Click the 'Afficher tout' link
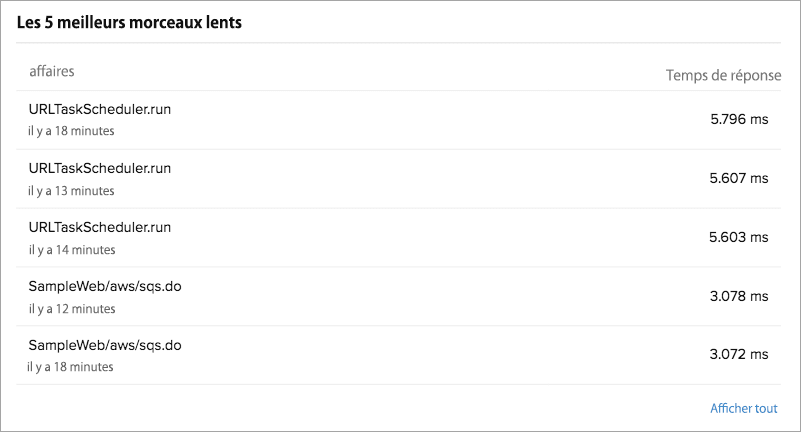 743,408
